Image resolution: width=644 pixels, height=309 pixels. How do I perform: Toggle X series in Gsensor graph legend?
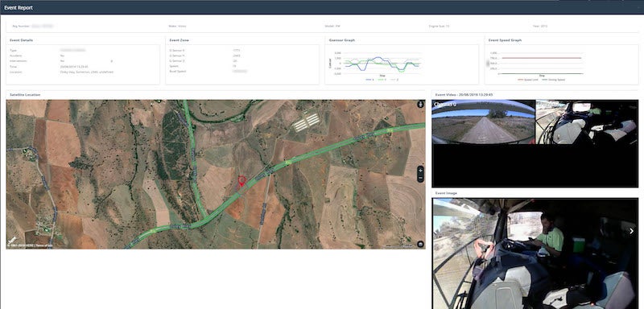370,79
